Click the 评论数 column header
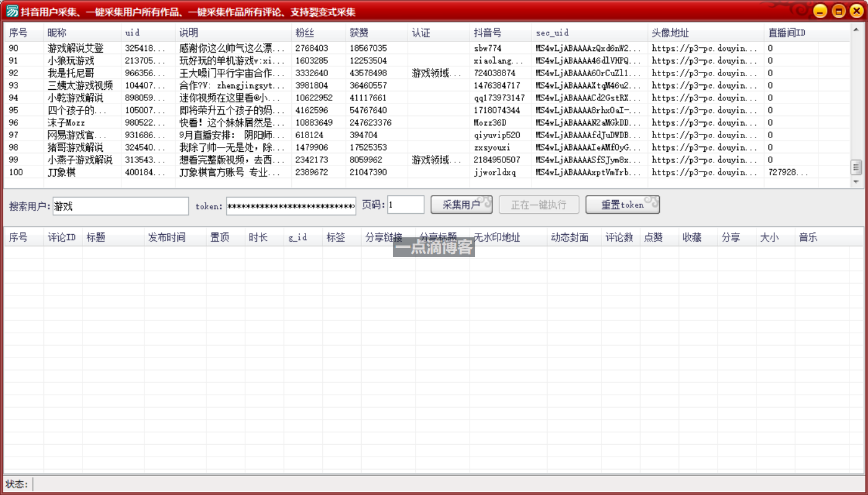The height and width of the screenshot is (495, 868). click(621, 237)
